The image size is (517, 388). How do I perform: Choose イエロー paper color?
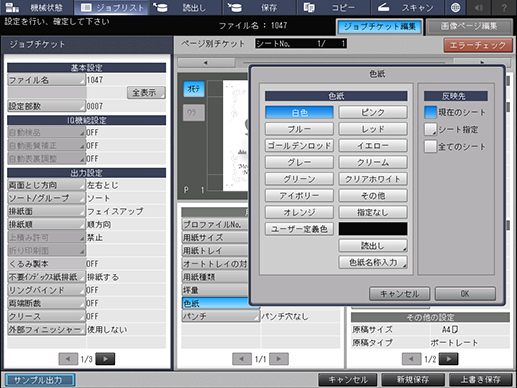pos(373,146)
